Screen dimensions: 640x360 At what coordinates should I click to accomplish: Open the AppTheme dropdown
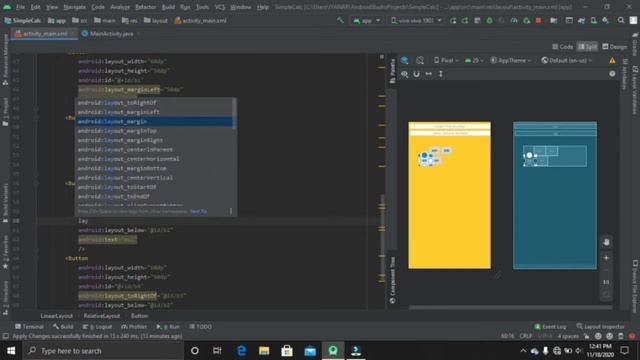[x=511, y=60]
